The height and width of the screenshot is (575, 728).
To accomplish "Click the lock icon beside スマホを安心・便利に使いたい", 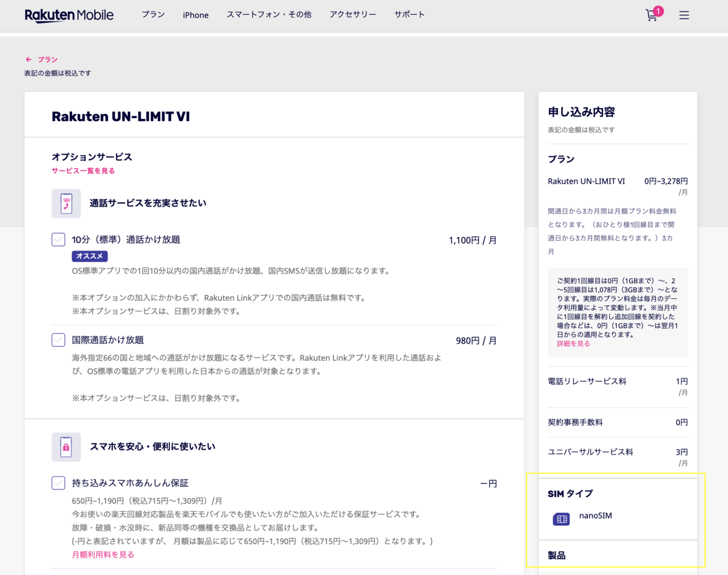I will 66,446.
